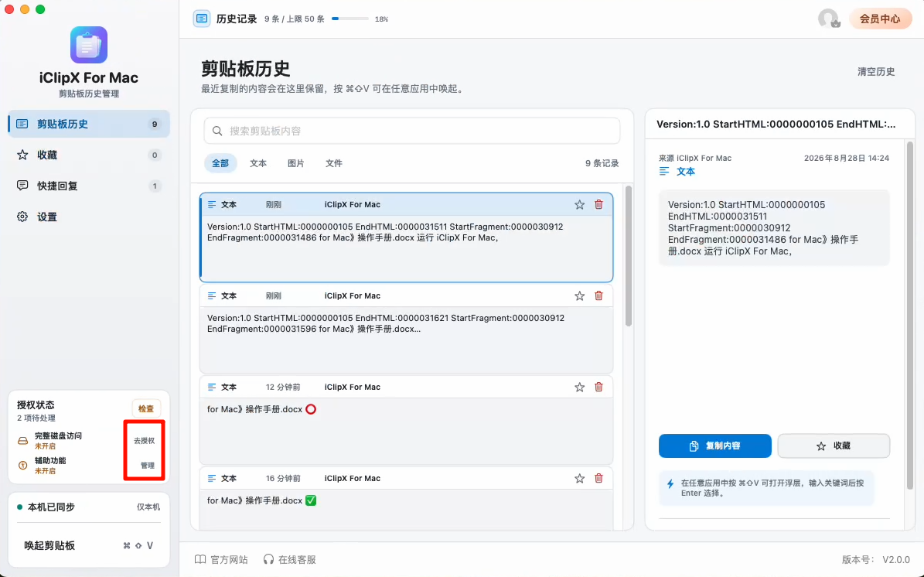The image size is (924, 577).
Task: Click the history usage progress bar at 18%
Action: 350,19
